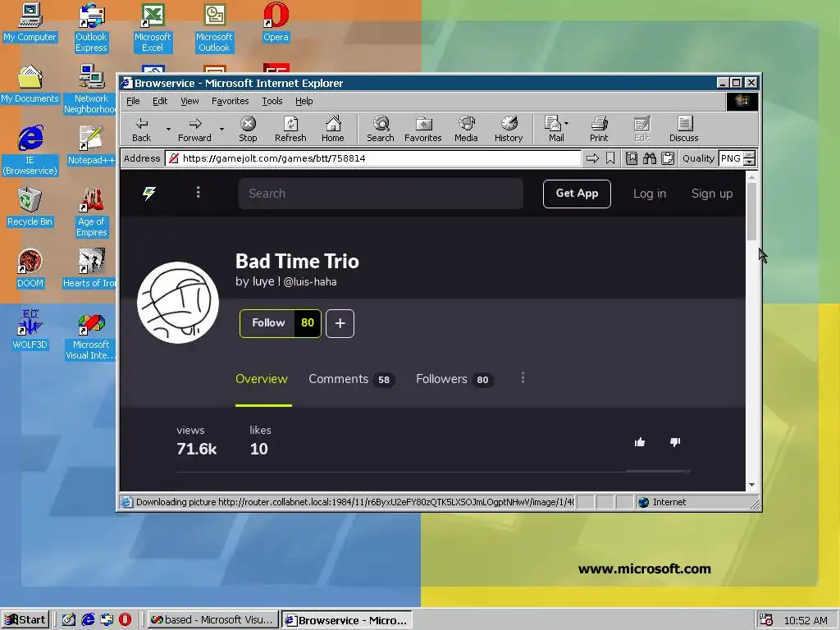The image size is (840, 630).
Task: Click the Go arrow next to address bar
Action: [x=592, y=158]
